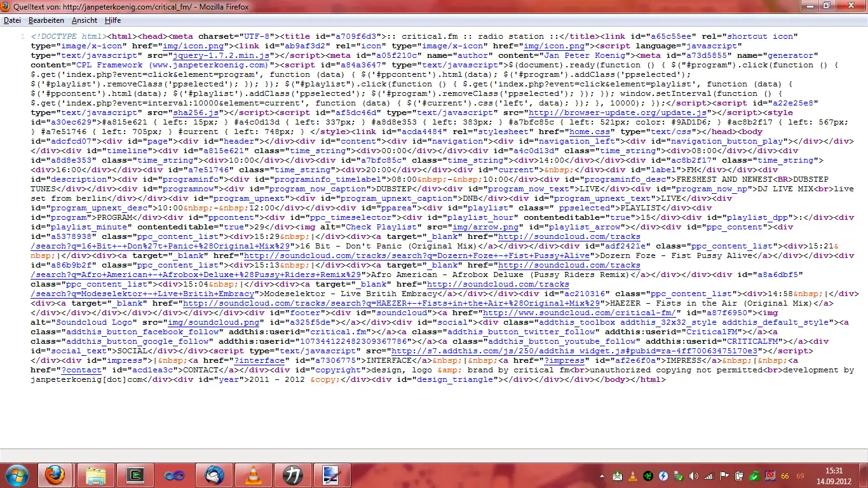This screenshot has width=868, height=488.
Task: Click the network signal bars tray icon
Action: (709, 476)
